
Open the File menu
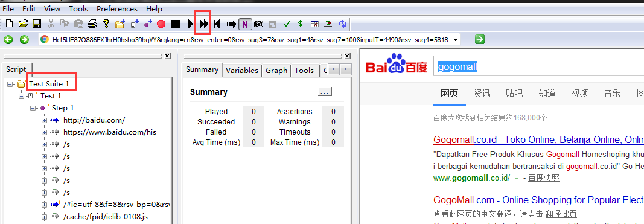(x=8, y=8)
